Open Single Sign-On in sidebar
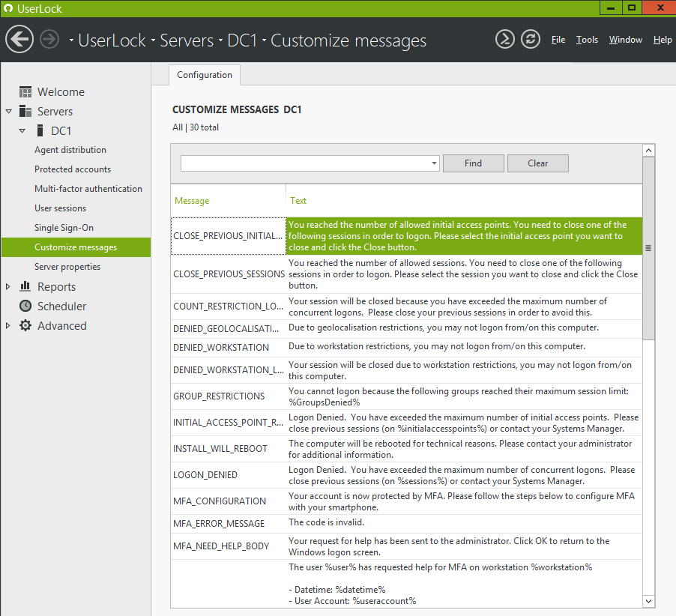The image size is (676, 616). [x=64, y=227]
